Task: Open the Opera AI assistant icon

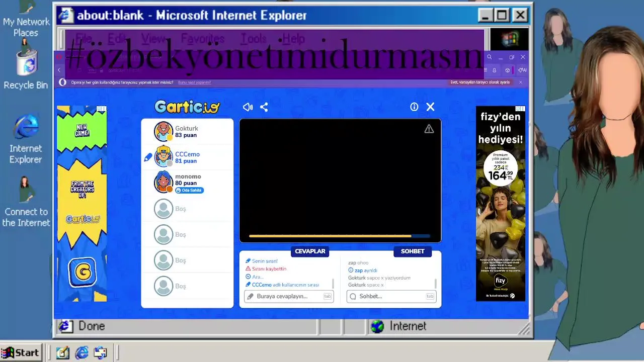Action: pyautogui.click(x=522, y=70)
